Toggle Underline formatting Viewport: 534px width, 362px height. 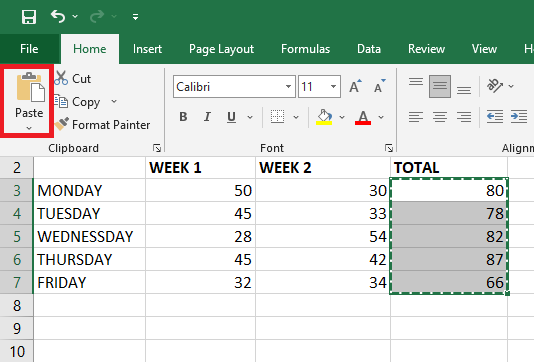(x=231, y=117)
